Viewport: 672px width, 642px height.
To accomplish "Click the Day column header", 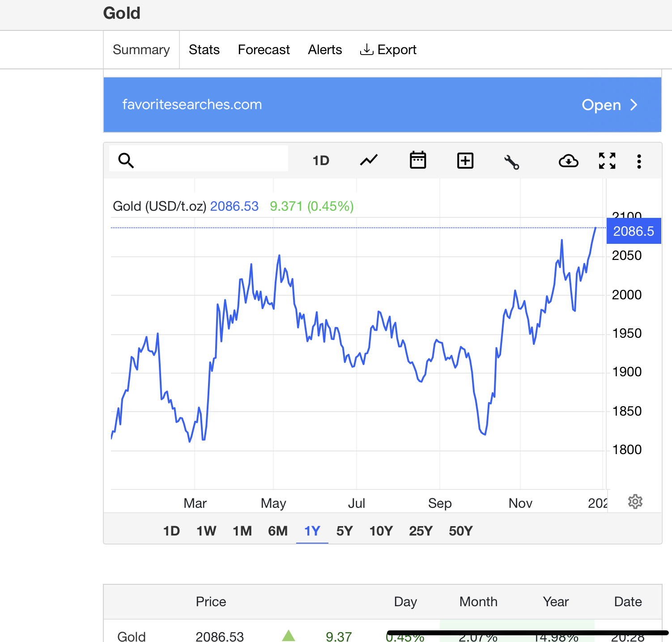I will point(405,602).
